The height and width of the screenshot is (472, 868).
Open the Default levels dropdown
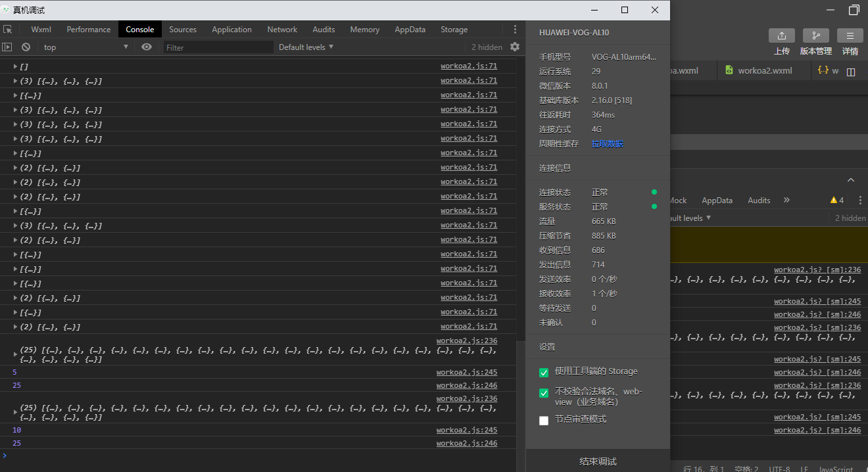(x=306, y=47)
